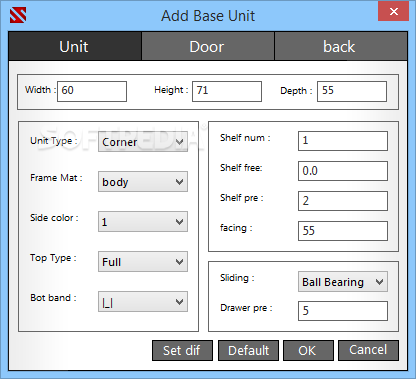
Task: Click the Width input field
Action: click(x=92, y=91)
